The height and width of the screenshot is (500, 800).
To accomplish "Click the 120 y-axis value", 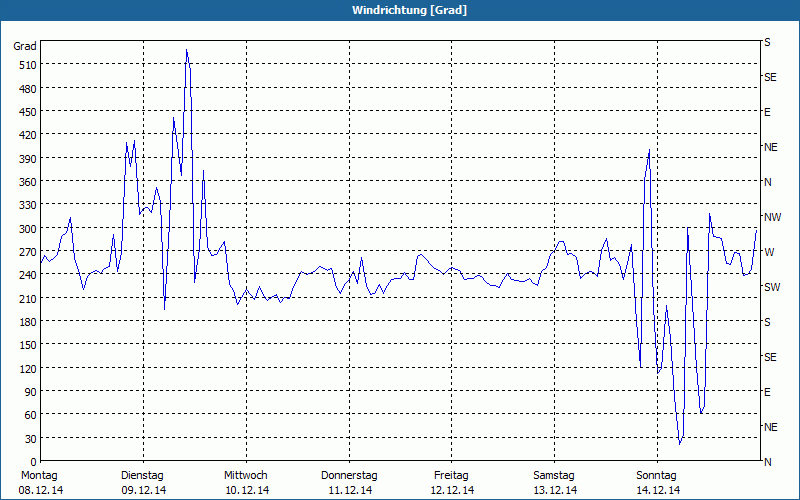I will [x=28, y=368].
